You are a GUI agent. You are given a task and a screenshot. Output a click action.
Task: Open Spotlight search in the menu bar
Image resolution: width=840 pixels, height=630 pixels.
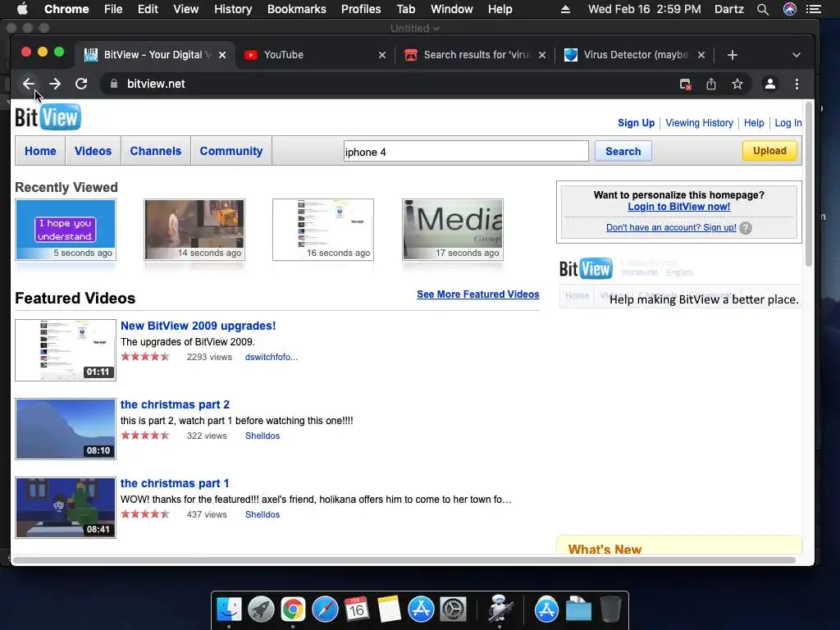tap(762, 9)
